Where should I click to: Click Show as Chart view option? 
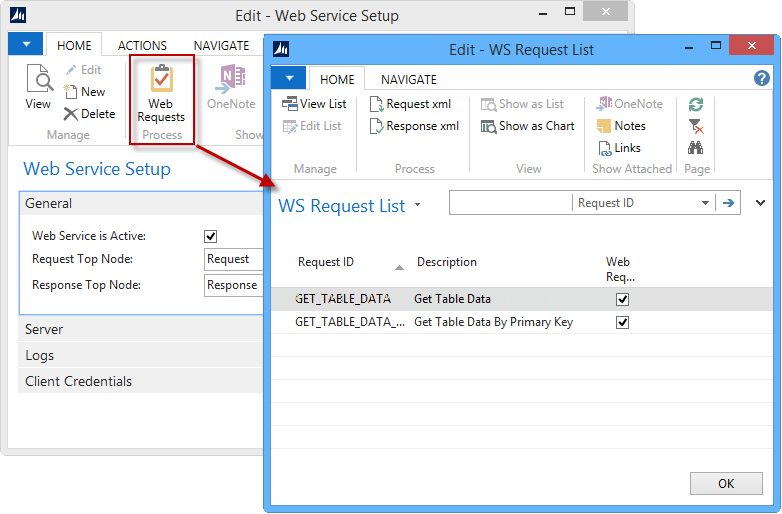click(527, 126)
